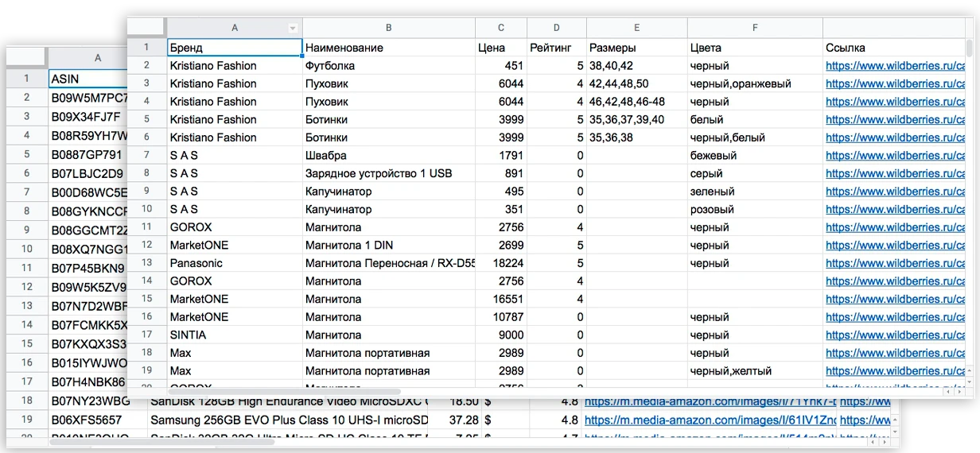Select column B header in front sheet
The width and height of the screenshot is (980, 453).
tap(388, 28)
